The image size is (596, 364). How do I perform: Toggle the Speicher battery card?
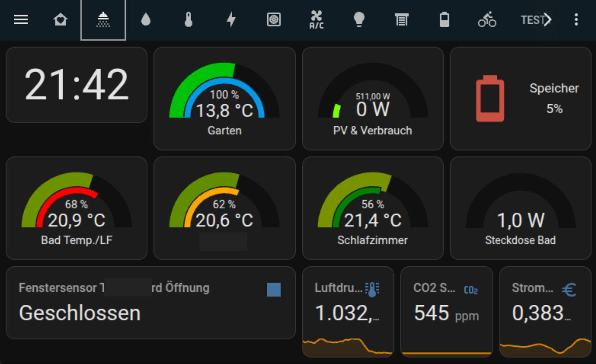(520, 98)
